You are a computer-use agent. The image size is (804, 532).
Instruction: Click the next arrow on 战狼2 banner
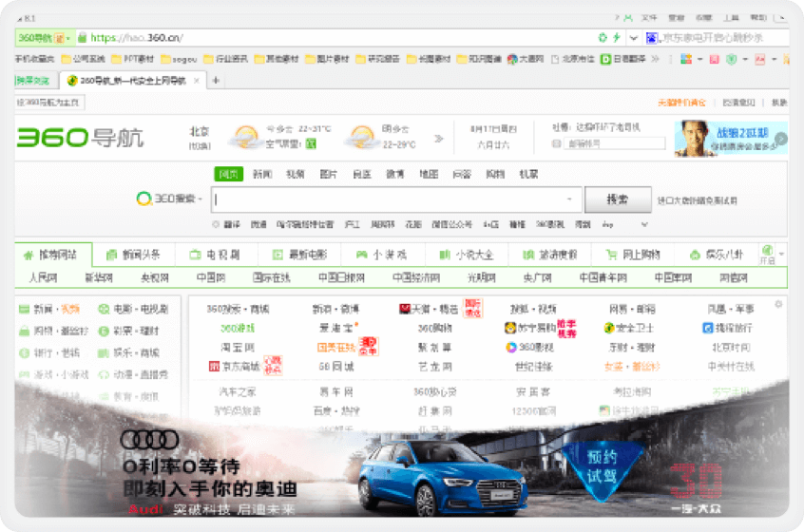pyautogui.click(x=780, y=139)
